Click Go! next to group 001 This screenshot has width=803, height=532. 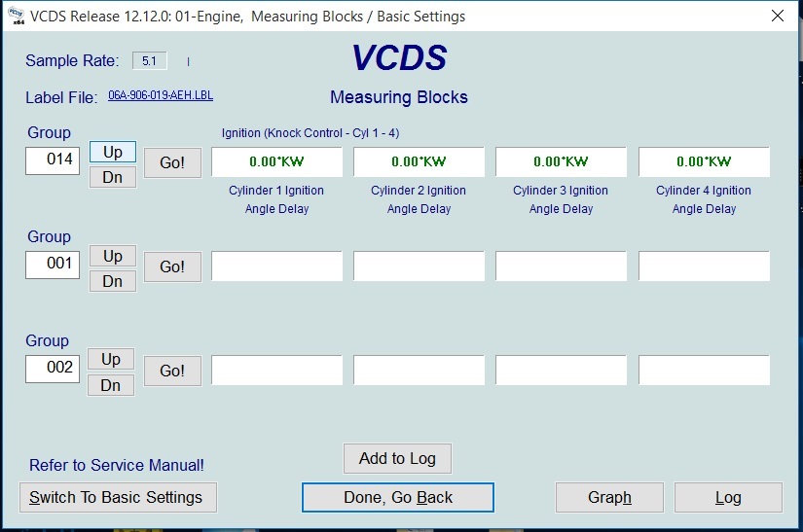pyautogui.click(x=172, y=266)
